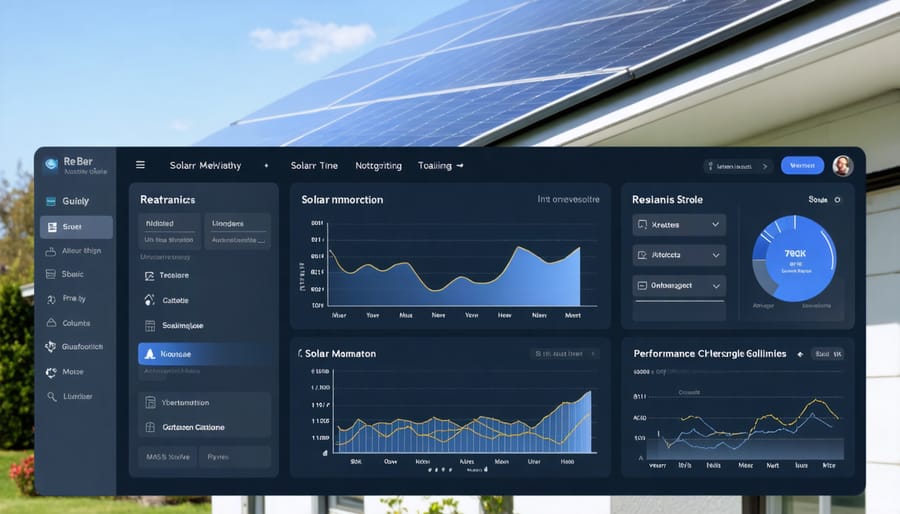
Task: Click the Moize sidebar icon
Action: [51, 372]
